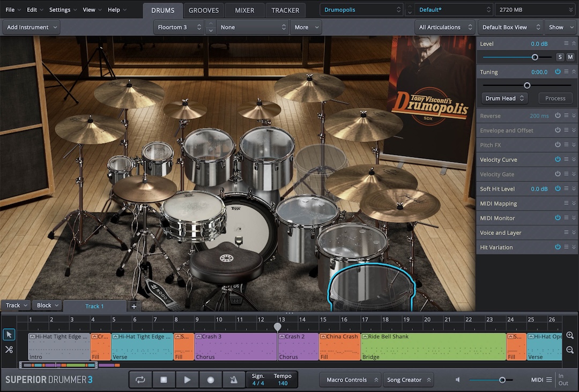Open the All Articulations dropdown

tap(445, 27)
